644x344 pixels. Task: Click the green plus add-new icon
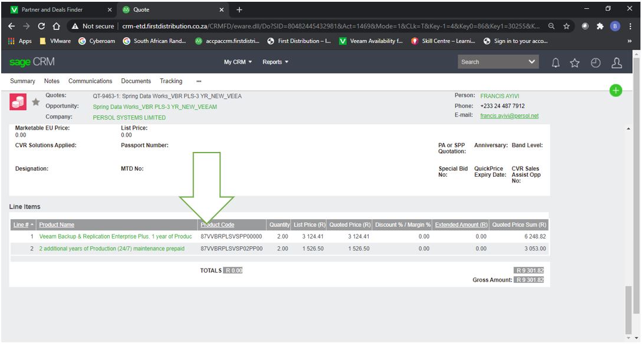[616, 91]
